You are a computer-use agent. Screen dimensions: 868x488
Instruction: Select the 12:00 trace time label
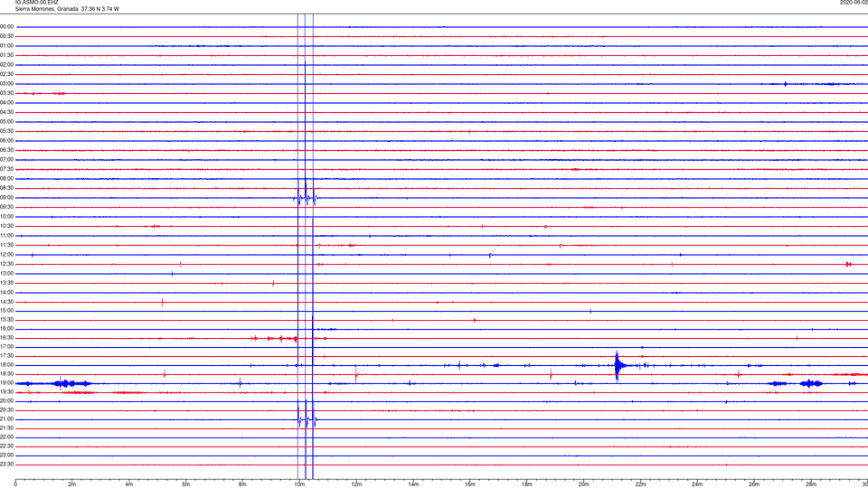[6, 255]
